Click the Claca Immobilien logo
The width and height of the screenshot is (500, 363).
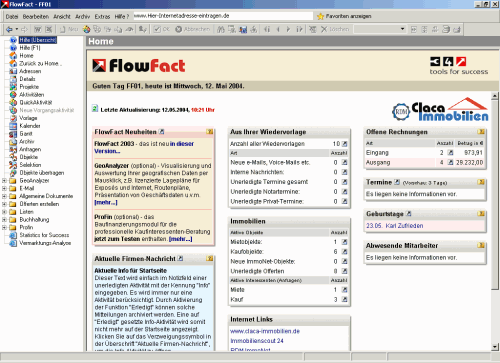click(440, 110)
